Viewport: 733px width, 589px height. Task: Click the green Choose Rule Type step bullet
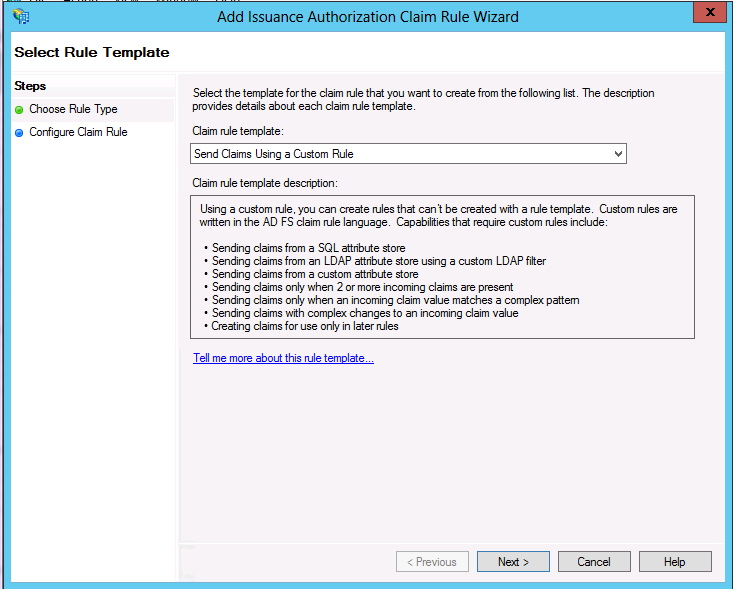19,110
